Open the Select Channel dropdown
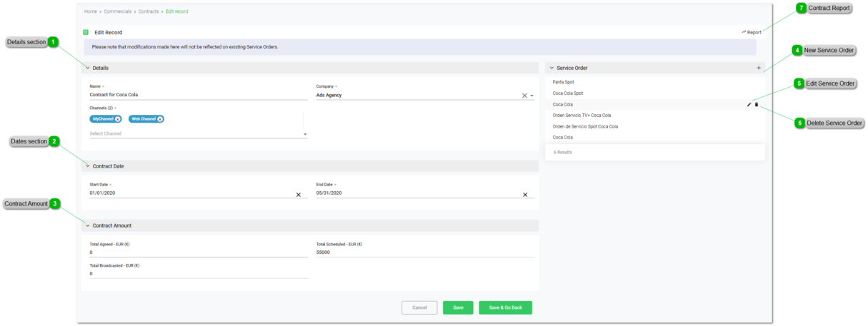Viewport: 868px width, 326px height. (305, 134)
